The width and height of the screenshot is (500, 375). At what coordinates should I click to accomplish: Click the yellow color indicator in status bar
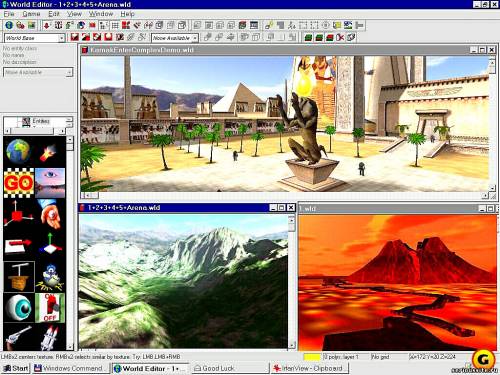[312, 357]
